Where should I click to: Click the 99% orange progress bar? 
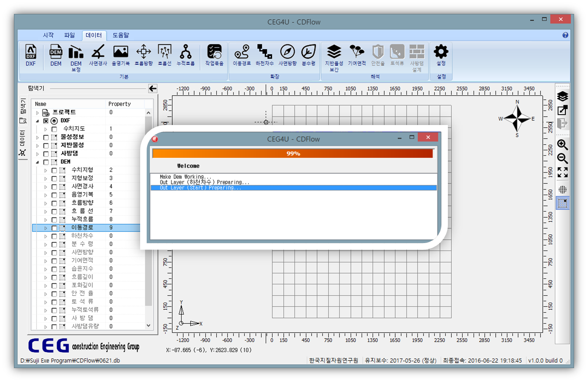point(292,154)
